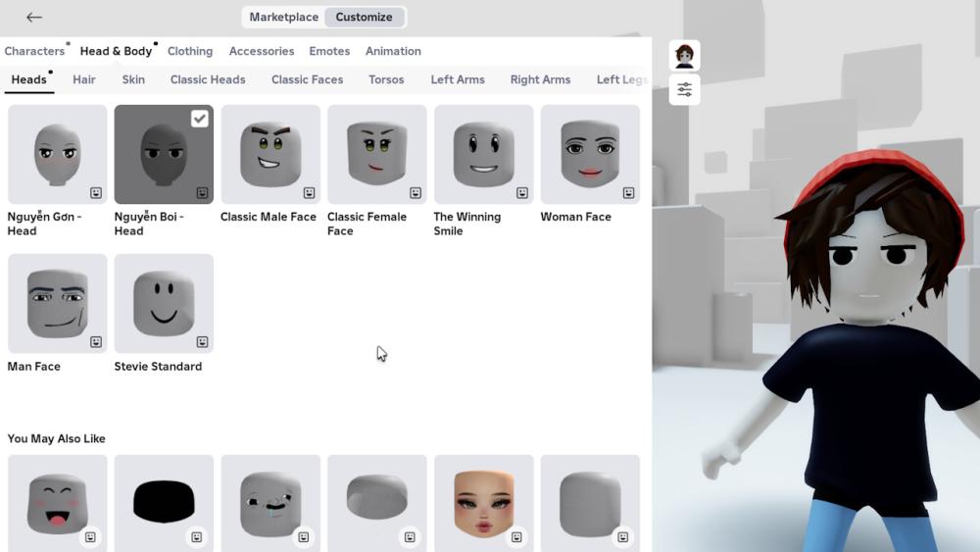Image resolution: width=980 pixels, height=552 pixels.
Task: Open the Head & Body tab
Action: point(116,51)
